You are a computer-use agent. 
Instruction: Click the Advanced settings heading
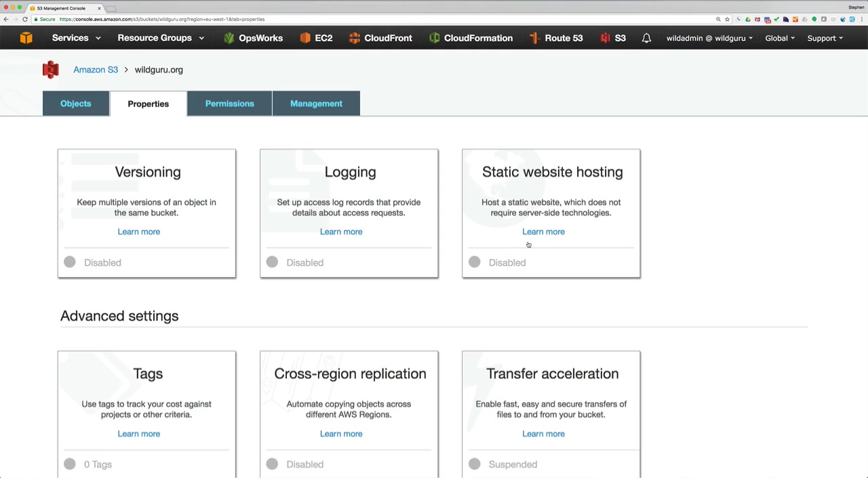coord(119,316)
